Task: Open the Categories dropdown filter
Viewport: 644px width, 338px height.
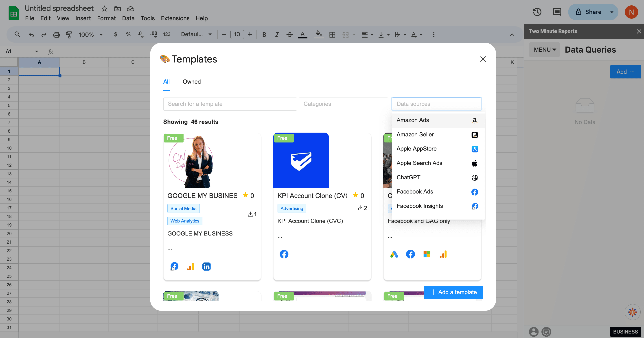Action: (x=343, y=104)
